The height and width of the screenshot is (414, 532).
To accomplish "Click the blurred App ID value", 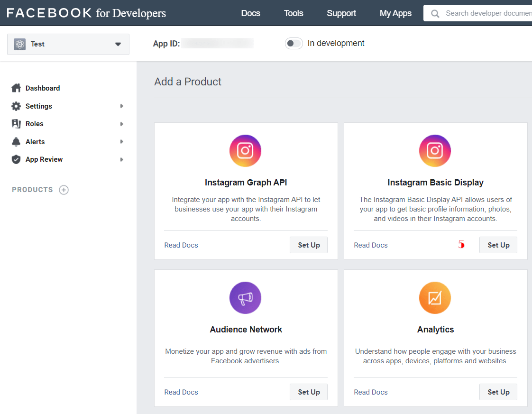I will click(x=217, y=44).
